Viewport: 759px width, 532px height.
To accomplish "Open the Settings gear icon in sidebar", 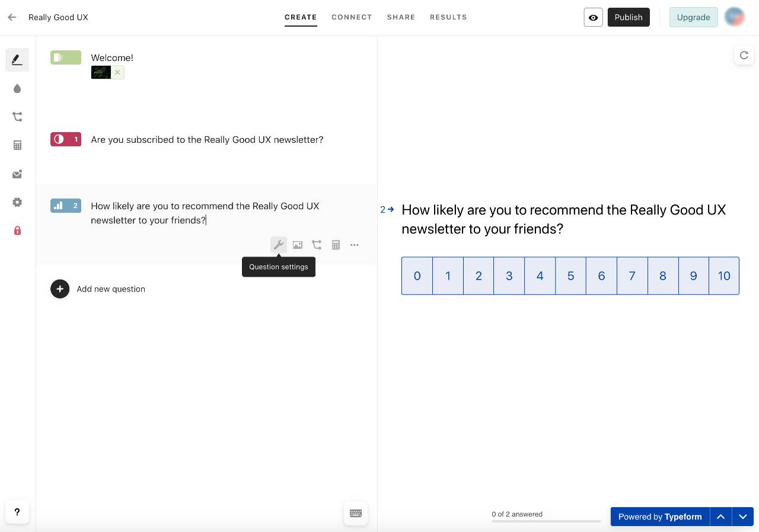I will pos(17,203).
